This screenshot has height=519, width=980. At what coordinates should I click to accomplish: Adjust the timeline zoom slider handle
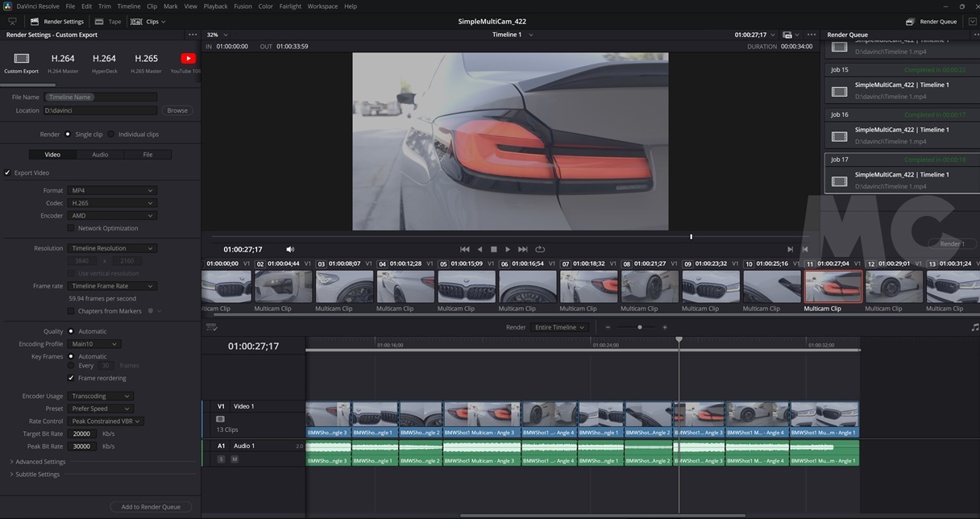point(640,327)
